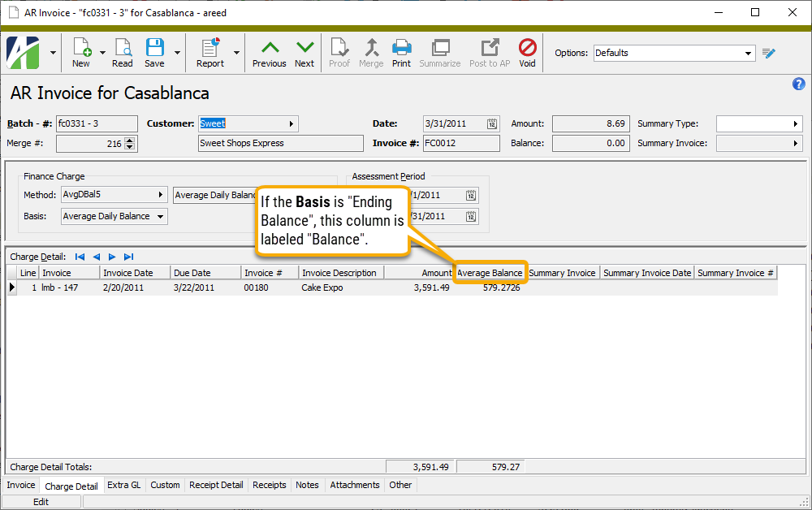Open the help icon at top right

[798, 84]
